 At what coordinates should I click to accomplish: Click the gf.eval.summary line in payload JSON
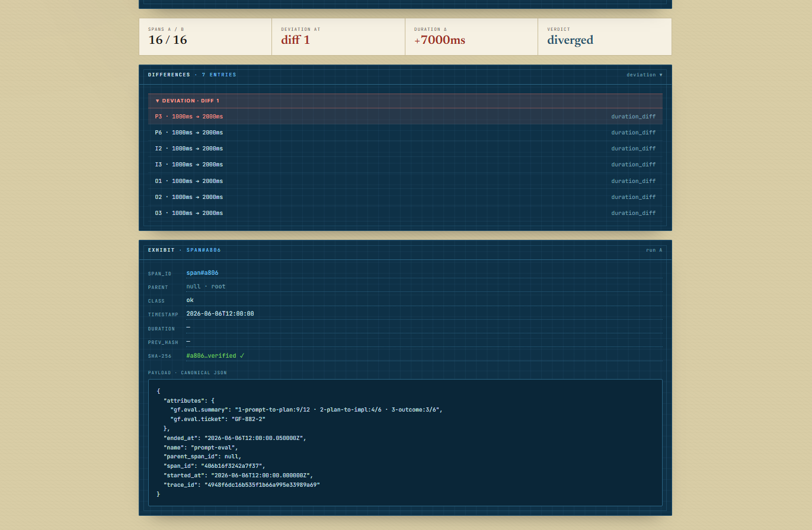tap(306, 410)
